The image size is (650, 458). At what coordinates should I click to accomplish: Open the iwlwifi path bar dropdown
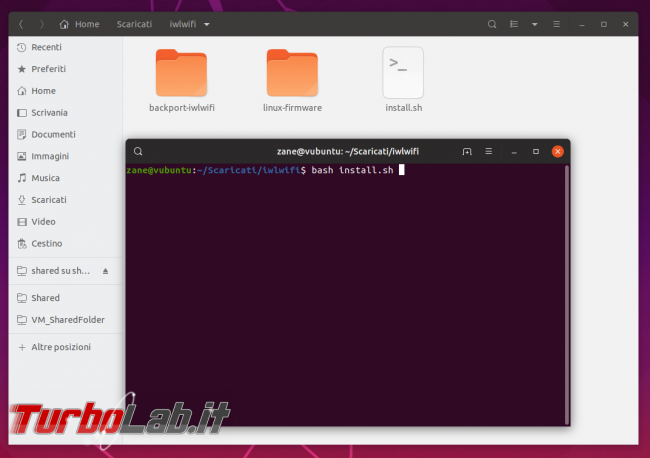pos(207,24)
